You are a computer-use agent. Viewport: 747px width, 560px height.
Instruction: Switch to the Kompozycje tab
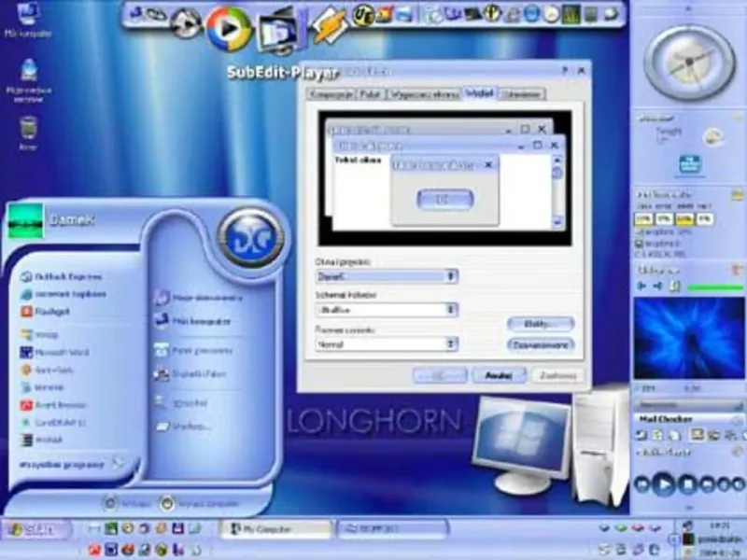pos(331,94)
